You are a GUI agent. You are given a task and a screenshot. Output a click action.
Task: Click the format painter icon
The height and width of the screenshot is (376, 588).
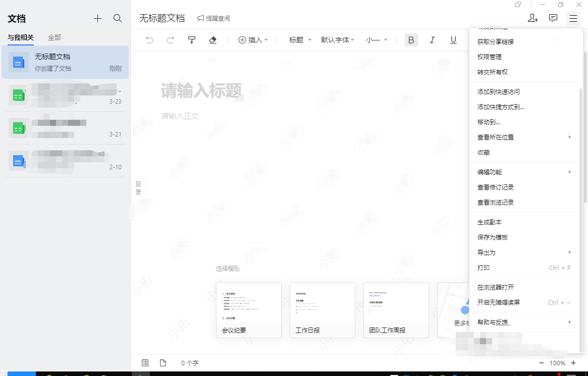pyautogui.click(x=192, y=40)
